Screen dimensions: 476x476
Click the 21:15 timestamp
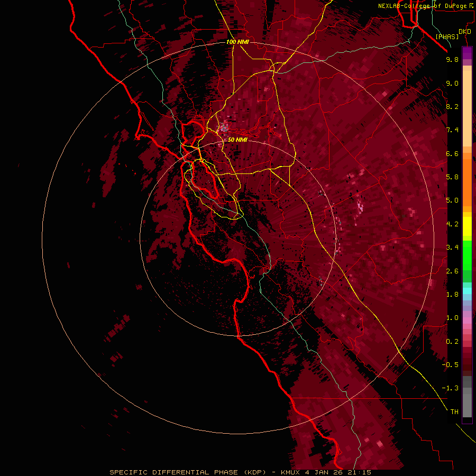tap(360, 472)
